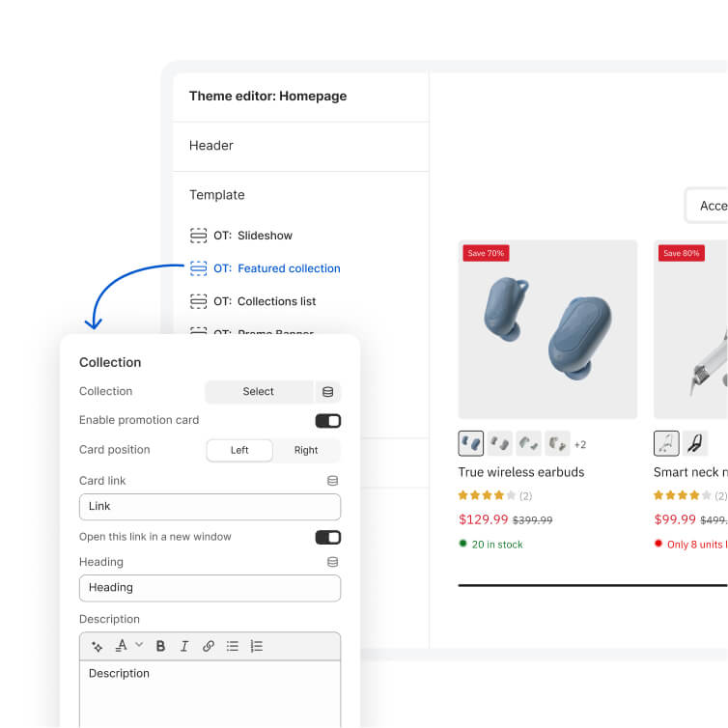Disable the Enable promotion card toggle
Viewport: 728px width, 728px height.
[x=328, y=421]
